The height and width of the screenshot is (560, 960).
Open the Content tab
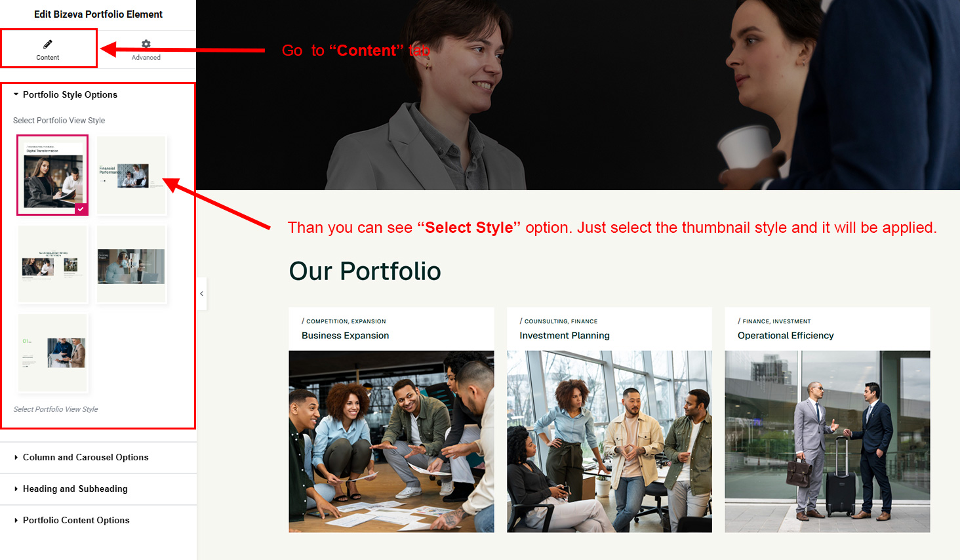49,49
